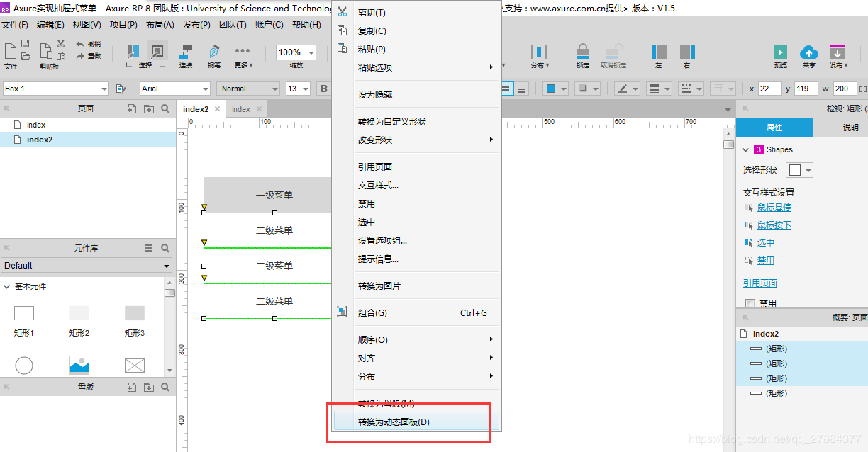Viewport: 868px width, 452px height.
Task: Toggle bold (B) text formatting
Action: tap(324, 88)
